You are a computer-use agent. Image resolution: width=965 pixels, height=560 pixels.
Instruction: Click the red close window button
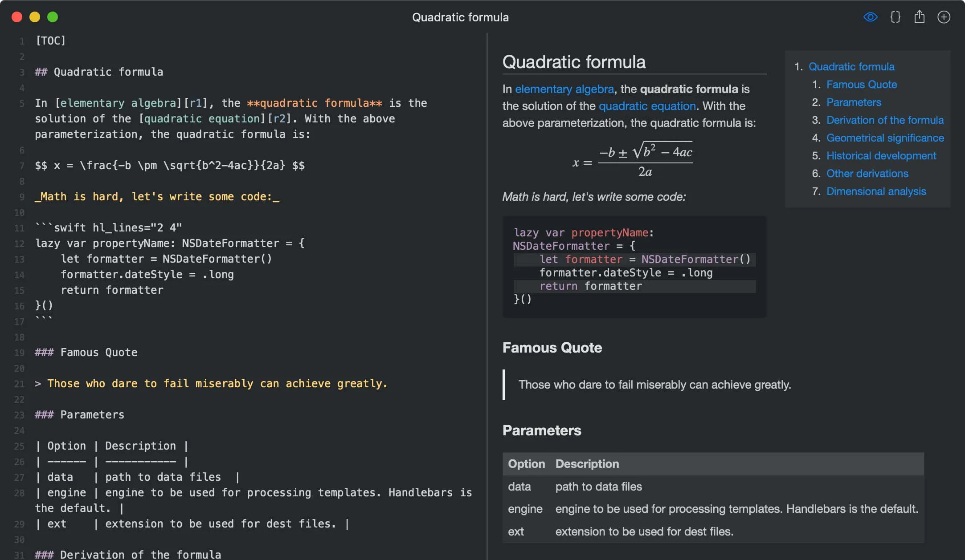pos(17,17)
